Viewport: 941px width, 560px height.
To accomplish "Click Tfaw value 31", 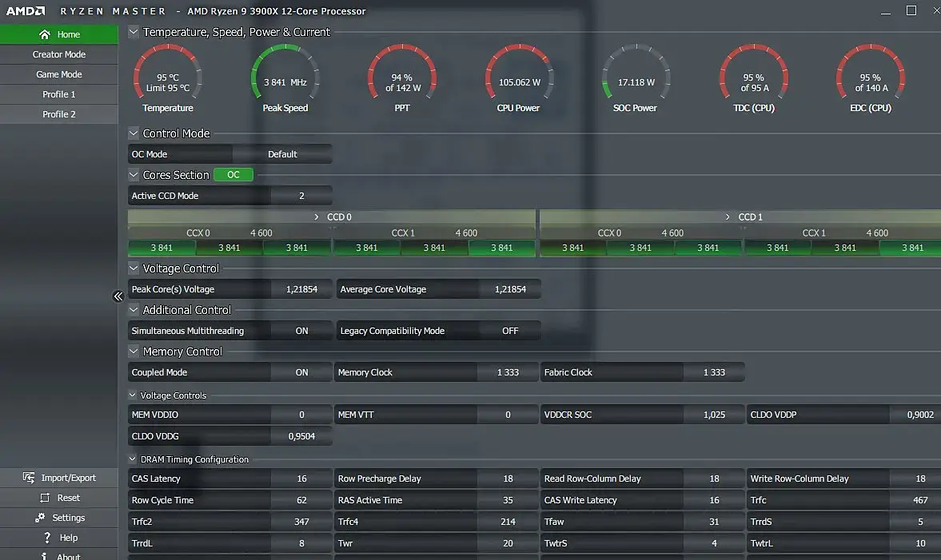I will point(714,522).
